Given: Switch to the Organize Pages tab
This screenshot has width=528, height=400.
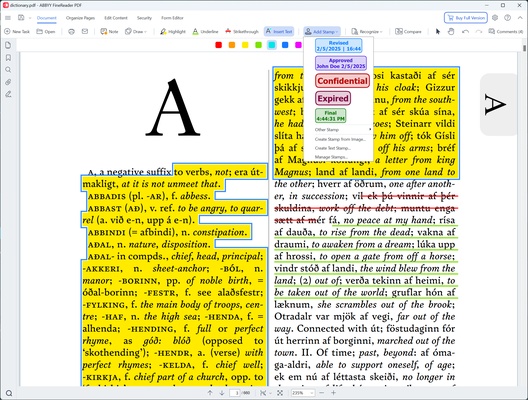Looking at the screenshot, I should [80, 18].
